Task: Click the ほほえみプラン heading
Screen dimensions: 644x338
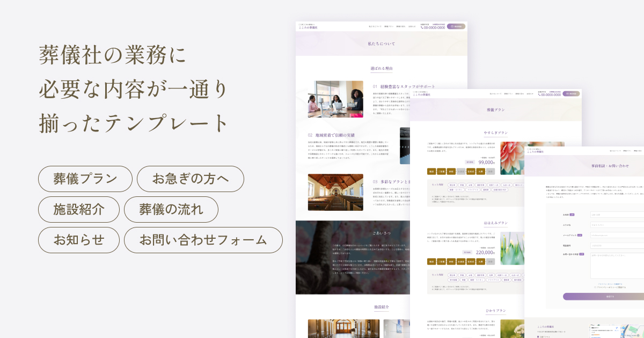Action: tap(495, 223)
